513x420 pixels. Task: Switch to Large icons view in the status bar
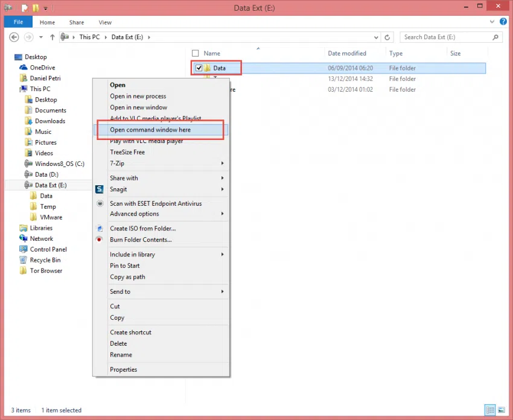coord(501,410)
